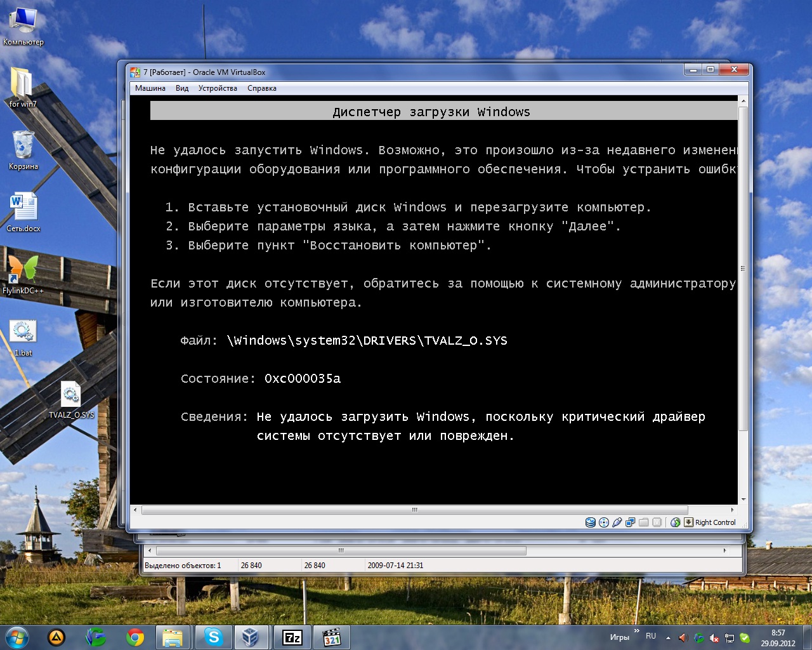Open the Вид menu
The height and width of the screenshot is (650, 812).
coord(182,88)
